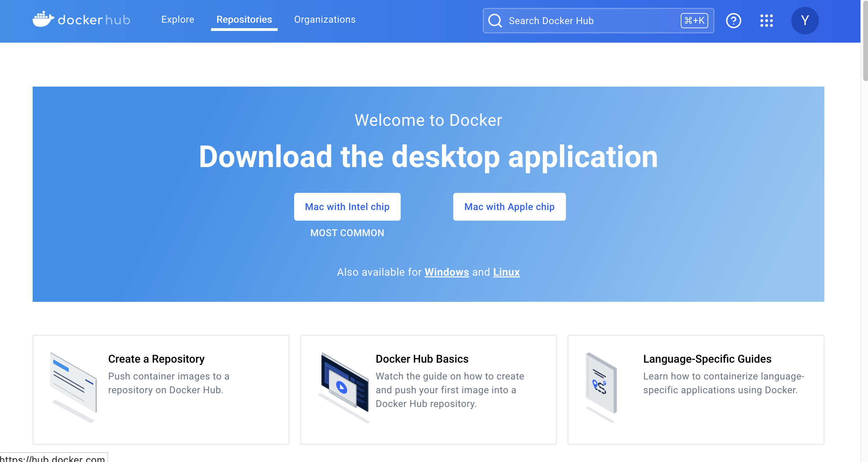Click the Docker Hub Basics video illustration
The height and width of the screenshot is (462, 868).
pos(344,386)
